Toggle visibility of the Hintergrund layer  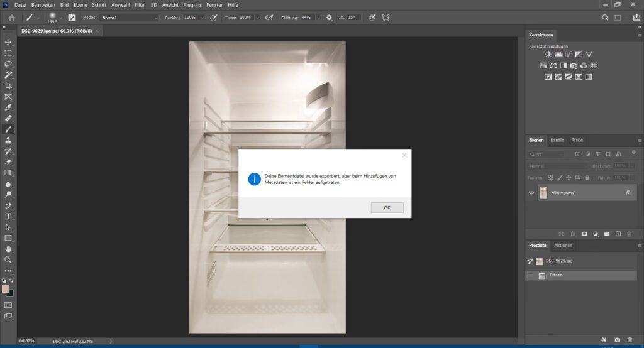(531, 193)
